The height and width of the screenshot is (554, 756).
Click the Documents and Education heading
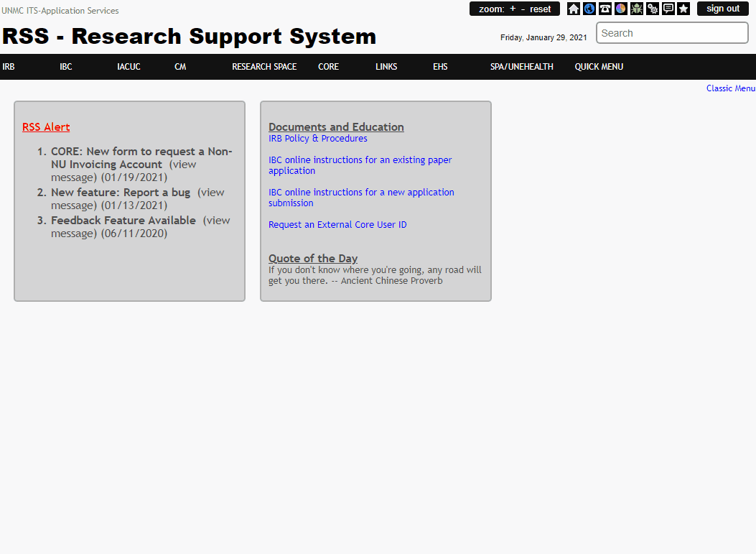336,127
